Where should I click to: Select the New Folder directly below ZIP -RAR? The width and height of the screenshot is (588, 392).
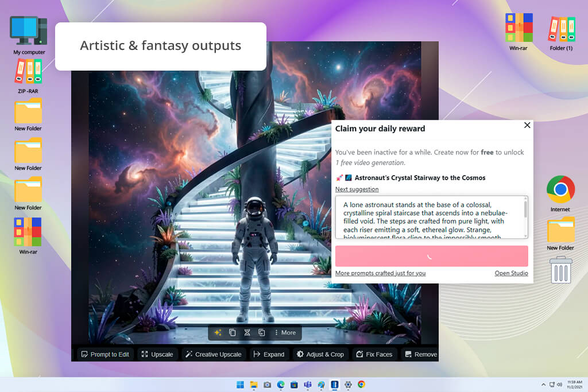(28, 115)
